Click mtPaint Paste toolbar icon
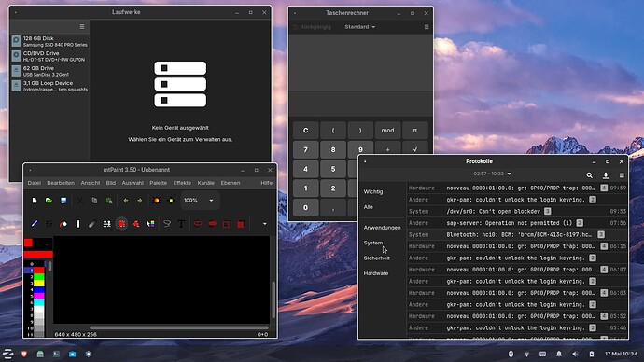 [x=109, y=201]
